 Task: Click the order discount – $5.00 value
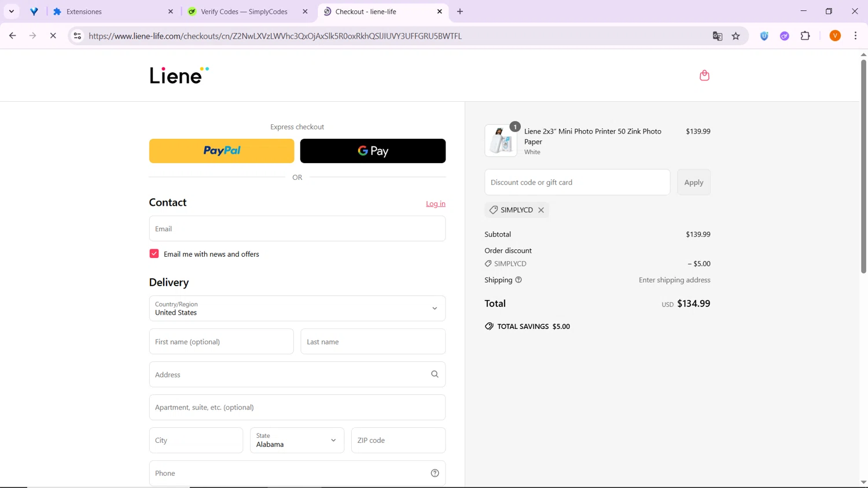point(699,264)
